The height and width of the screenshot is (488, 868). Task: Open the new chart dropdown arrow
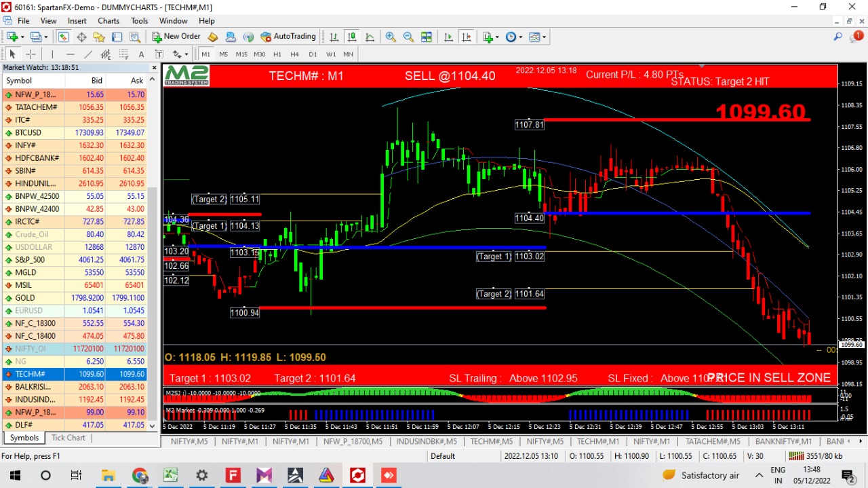[x=22, y=37]
